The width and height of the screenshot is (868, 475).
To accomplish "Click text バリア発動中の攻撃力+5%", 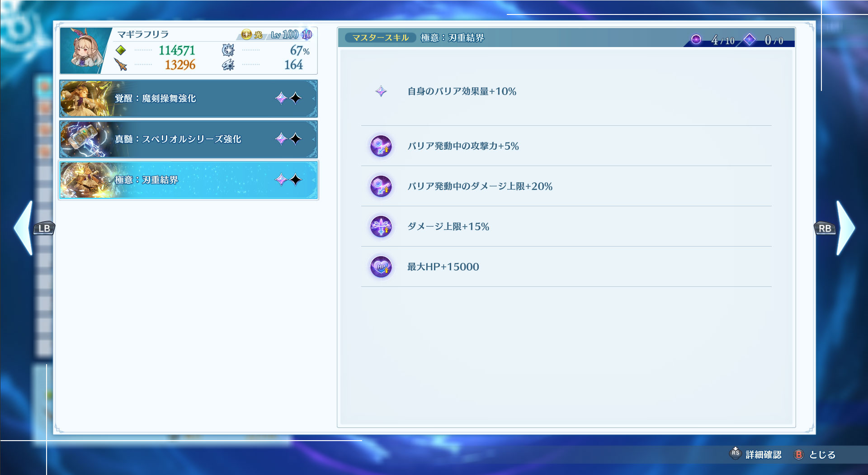I will point(463,146).
